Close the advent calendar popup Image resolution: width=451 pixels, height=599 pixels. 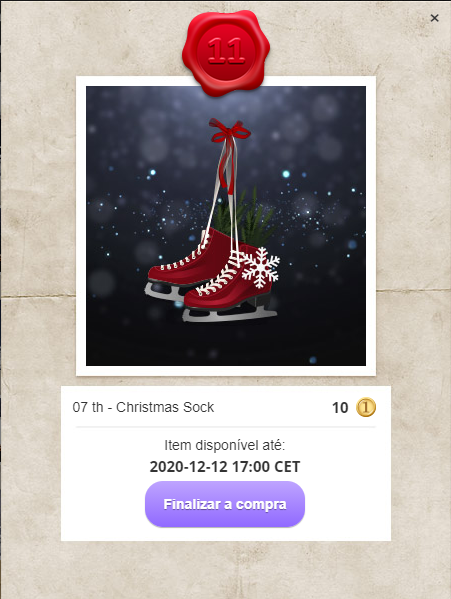pyautogui.click(x=434, y=18)
